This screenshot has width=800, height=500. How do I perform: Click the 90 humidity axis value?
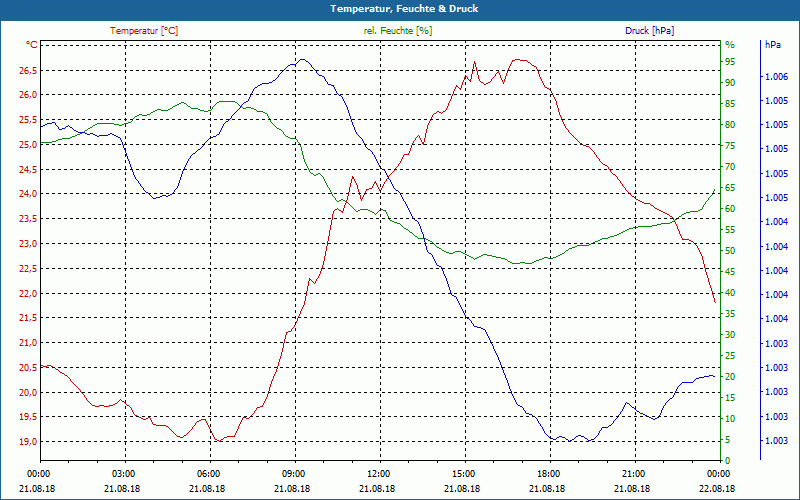click(730, 83)
